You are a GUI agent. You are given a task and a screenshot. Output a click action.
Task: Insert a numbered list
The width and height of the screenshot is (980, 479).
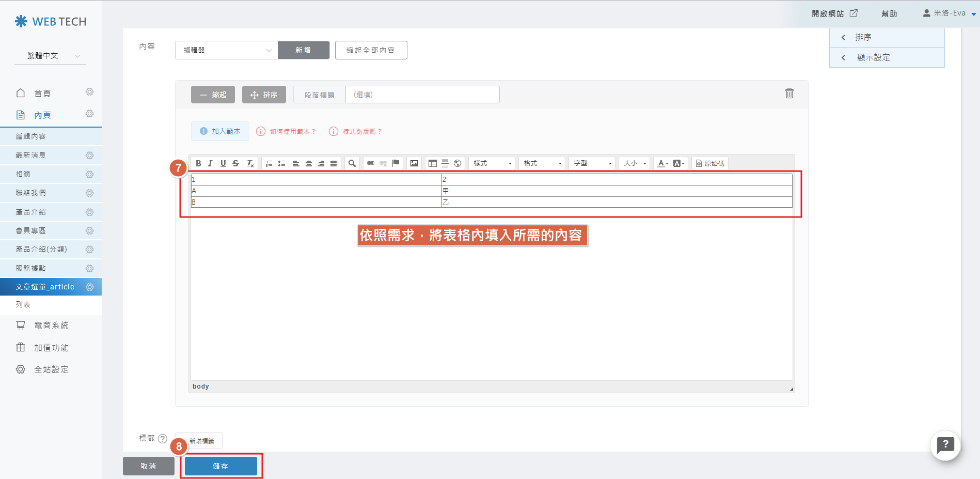(269, 163)
